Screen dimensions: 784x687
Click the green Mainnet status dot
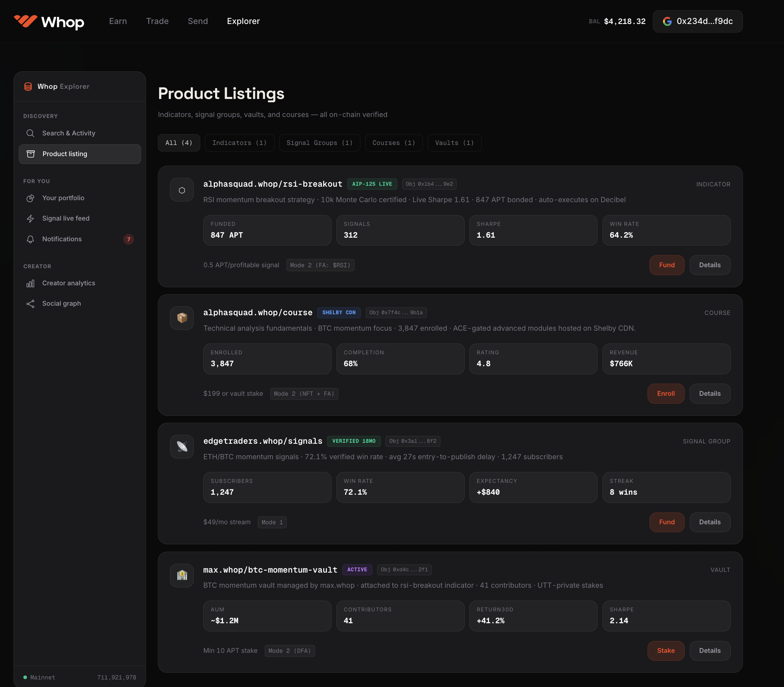coord(25,677)
